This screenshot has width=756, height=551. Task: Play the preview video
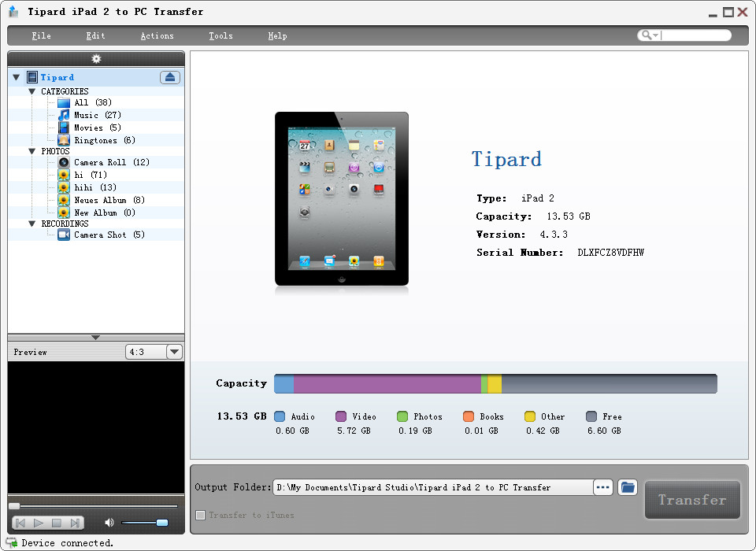pyautogui.click(x=39, y=523)
